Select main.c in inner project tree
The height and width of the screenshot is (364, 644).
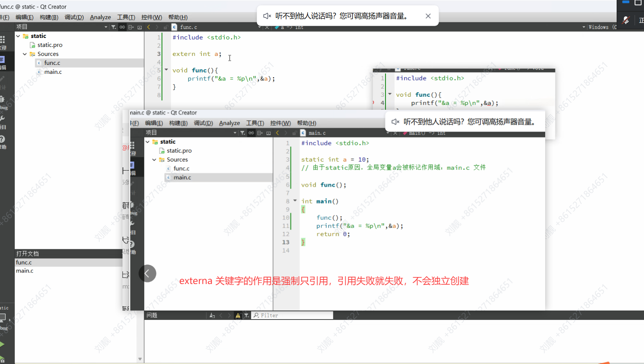click(x=182, y=178)
